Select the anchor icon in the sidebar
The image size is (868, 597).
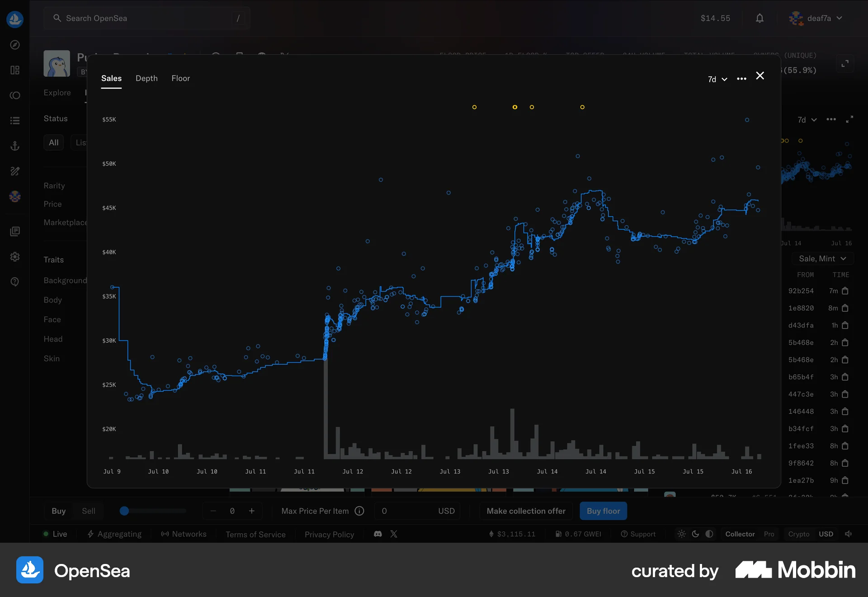pyautogui.click(x=15, y=146)
